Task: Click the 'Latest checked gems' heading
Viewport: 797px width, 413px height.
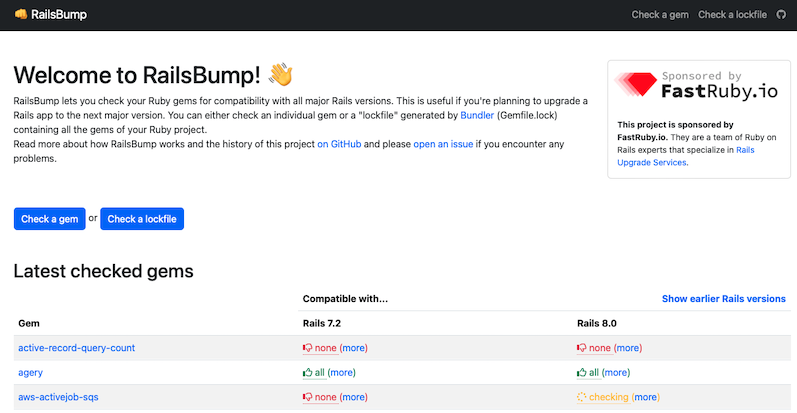Action: click(103, 271)
